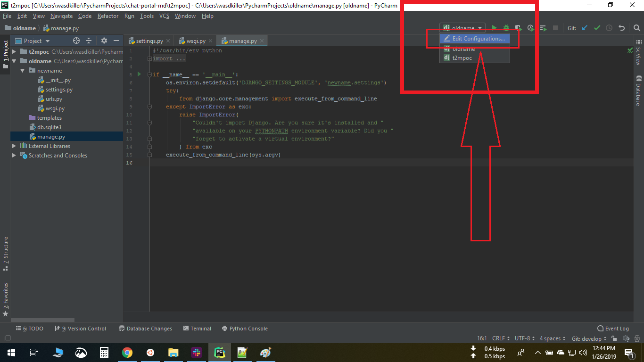Click the concurrency diagram run icon
Image resolution: width=644 pixels, height=362 pixels.
pyautogui.click(x=543, y=28)
